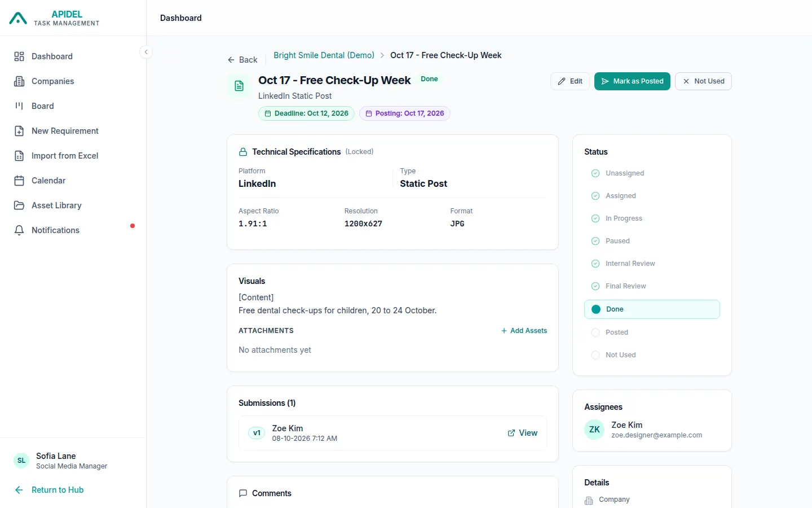Screen dimensions: 812x508
Task: Set status to Final Review
Action: pyautogui.click(x=652, y=286)
